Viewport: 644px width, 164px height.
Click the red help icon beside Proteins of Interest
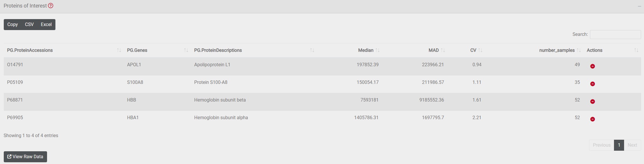point(51,6)
